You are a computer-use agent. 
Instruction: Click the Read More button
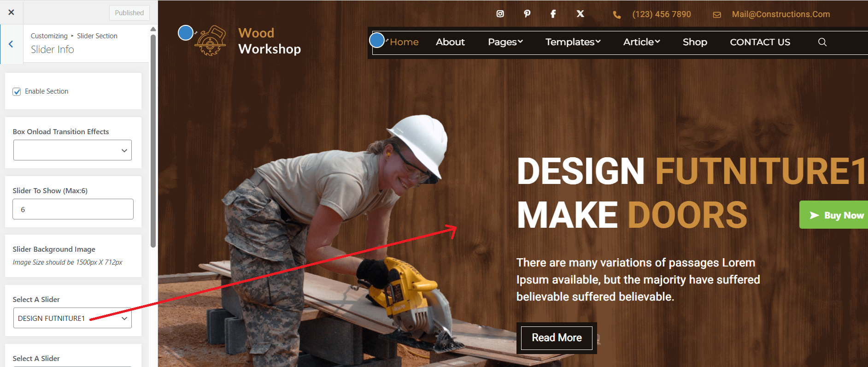pos(556,337)
